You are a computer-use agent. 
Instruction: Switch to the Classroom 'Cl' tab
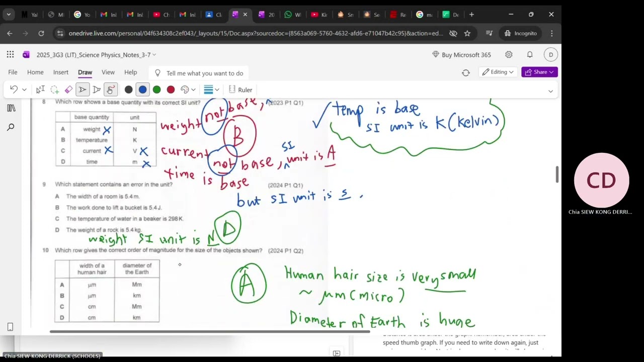tap(214, 15)
